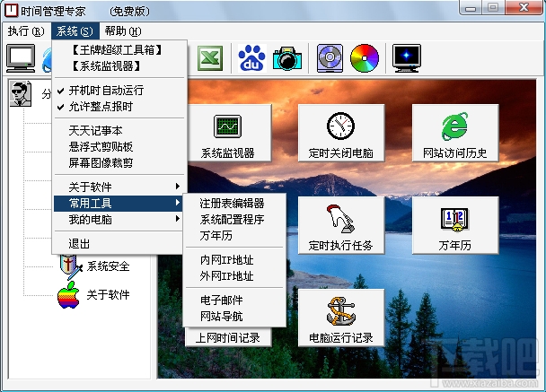The height and width of the screenshot is (392, 546).
Task: Select 万年历 in the submenu
Action: click(234, 236)
